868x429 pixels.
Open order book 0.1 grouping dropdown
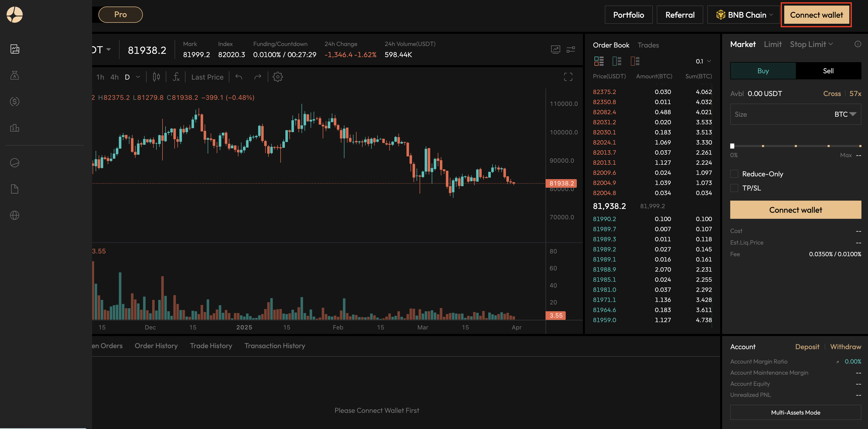point(703,61)
